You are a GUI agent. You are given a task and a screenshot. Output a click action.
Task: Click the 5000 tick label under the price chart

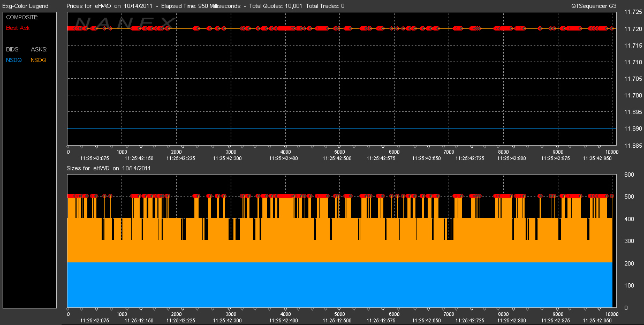pyautogui.click(x=339, y=152)
